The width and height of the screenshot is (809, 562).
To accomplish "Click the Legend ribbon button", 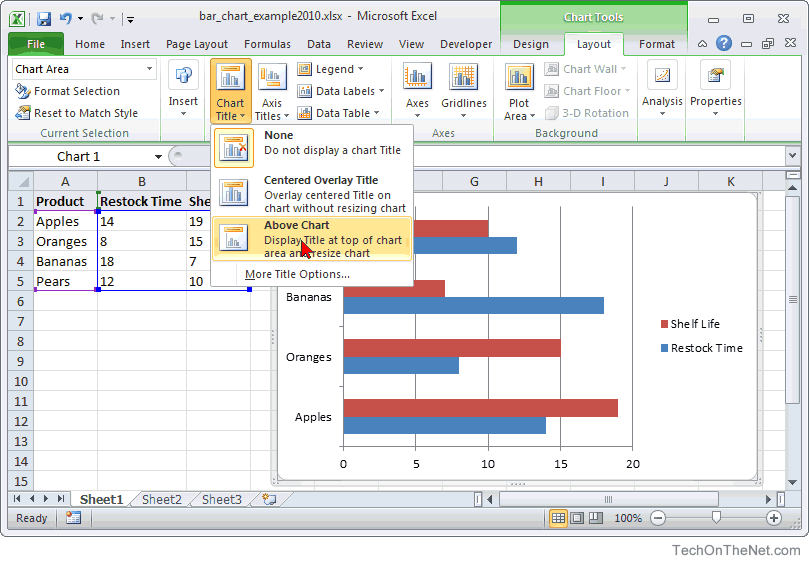I will 330,69.
